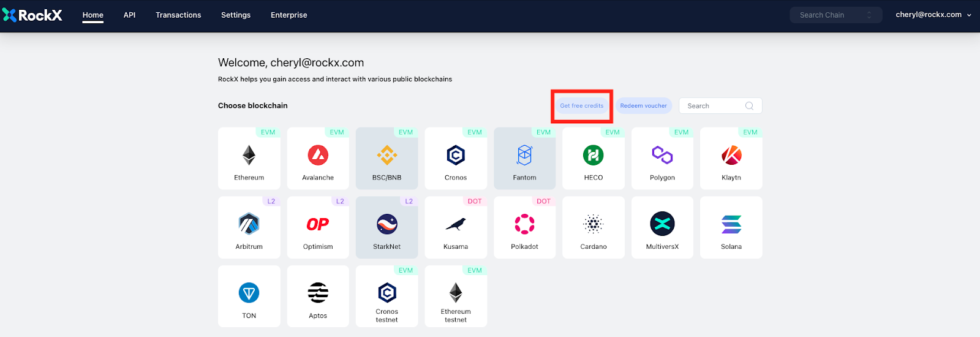Select the HECO chain icon

[x=594, y=155]
